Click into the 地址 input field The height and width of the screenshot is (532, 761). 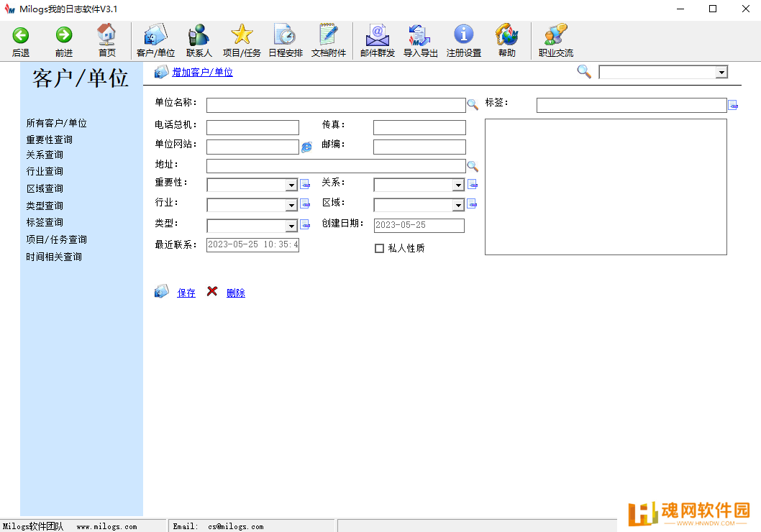tap(336, 166)
